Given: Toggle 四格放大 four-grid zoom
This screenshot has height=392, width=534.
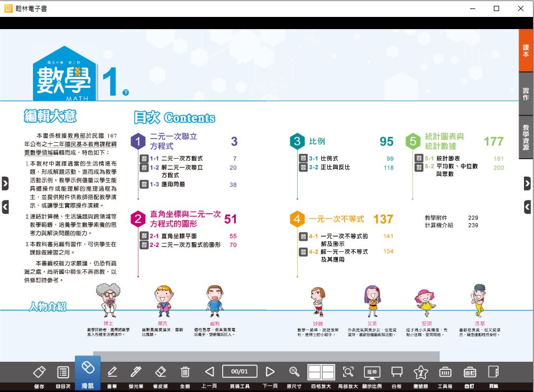Looking at the screenshot, I should click(x=321, y=372).
